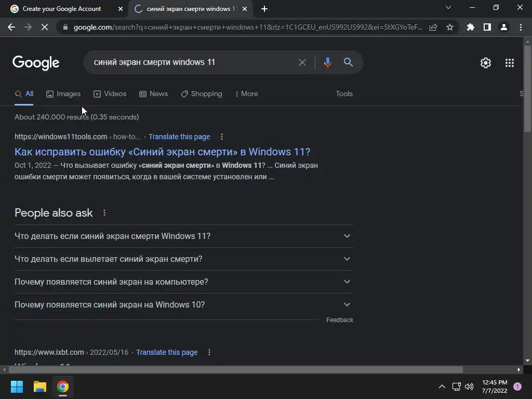The width and height of the screenshot is (532, 399).
Task: Switch to the Create your Google Account tab
Action: point(62,9)
